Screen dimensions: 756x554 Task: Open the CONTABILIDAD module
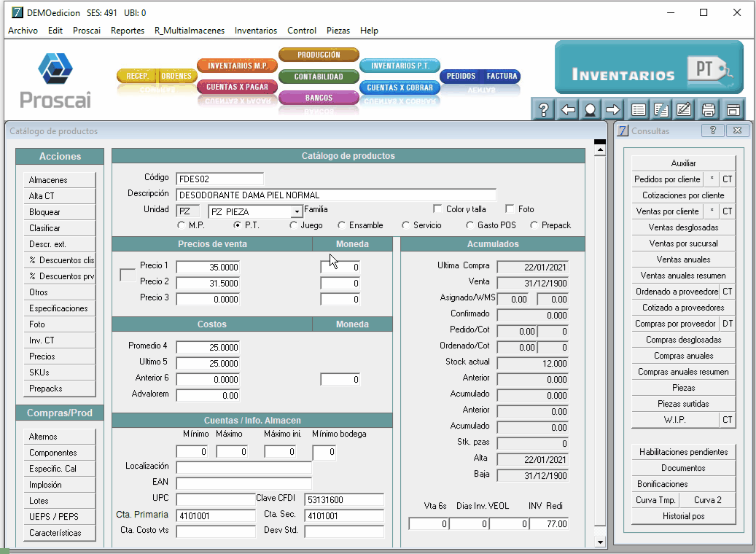[x=319, y=77]
